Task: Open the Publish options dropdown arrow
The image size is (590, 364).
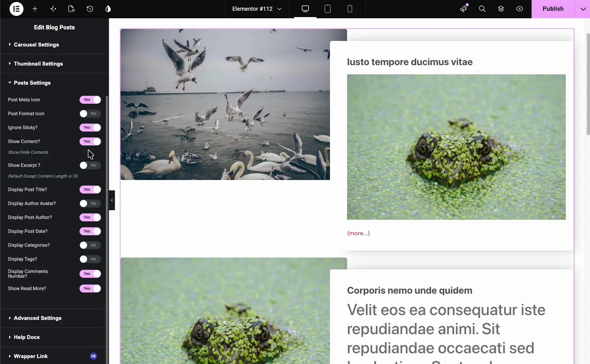Action: click(582, 9)
